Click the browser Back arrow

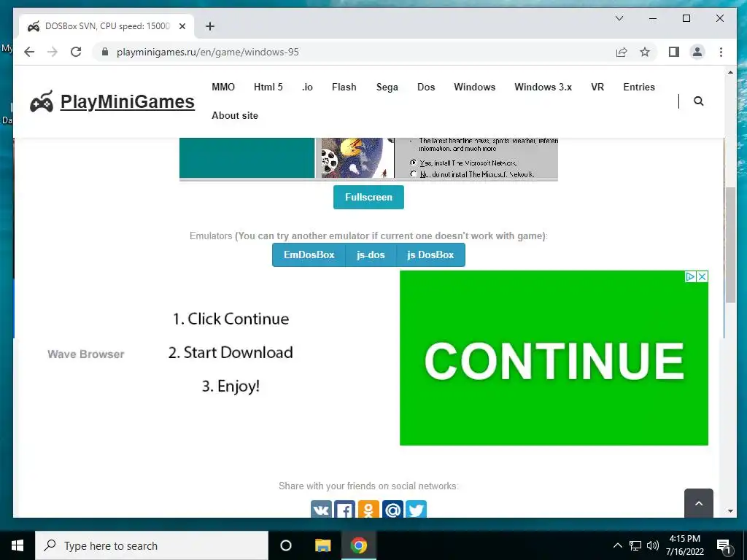29,52
